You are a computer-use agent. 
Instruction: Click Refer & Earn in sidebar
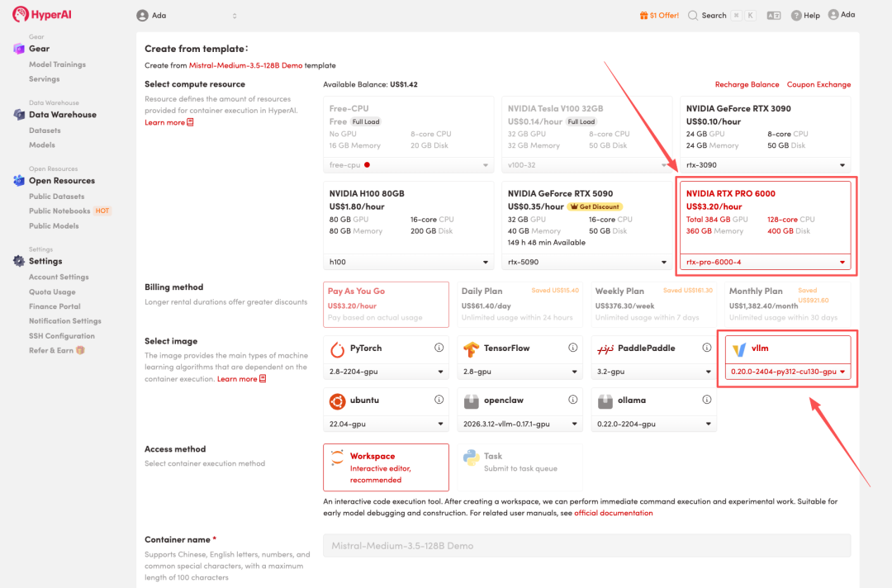[56, 350]
